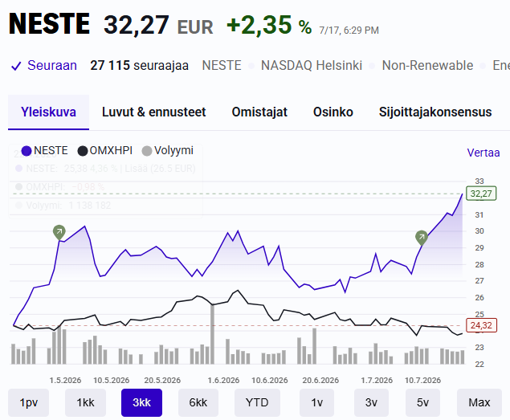Toggle the Volyymi legend dot
The width and height of the screenshot is (510, 420).
[x=147, y=151]
